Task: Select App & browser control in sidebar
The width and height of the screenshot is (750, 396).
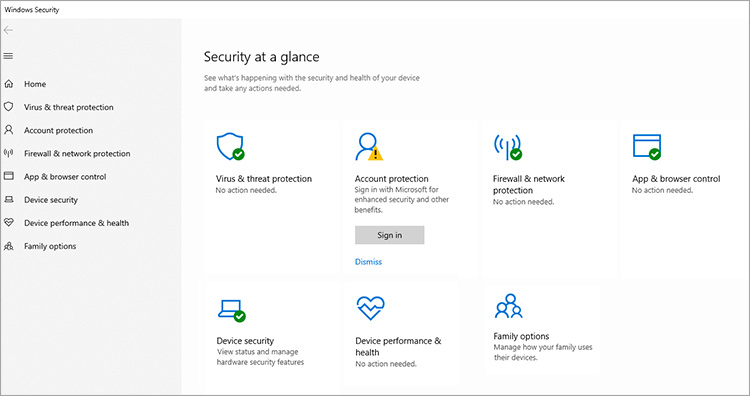Action: (65, 177)
